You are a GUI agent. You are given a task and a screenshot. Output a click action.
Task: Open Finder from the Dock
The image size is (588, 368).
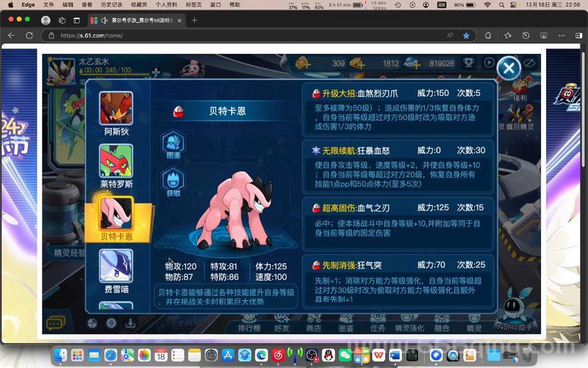pyautogui.click(x=60, y=355)
